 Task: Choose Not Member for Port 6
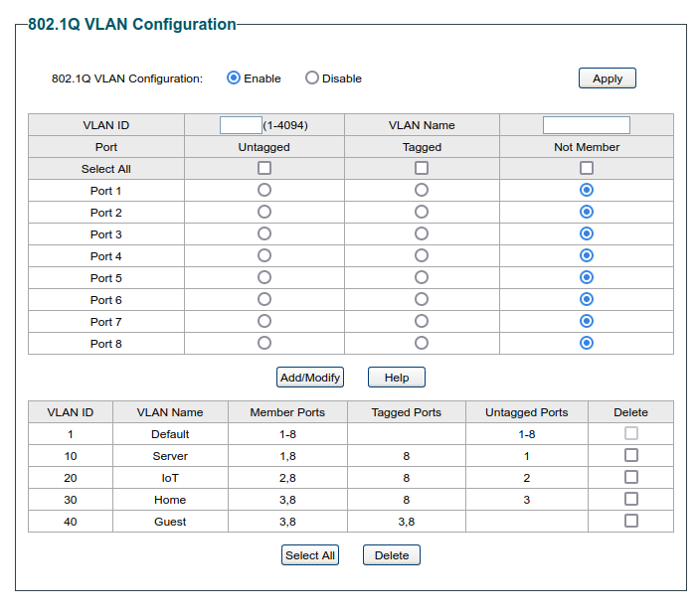(x=587, y=299)
